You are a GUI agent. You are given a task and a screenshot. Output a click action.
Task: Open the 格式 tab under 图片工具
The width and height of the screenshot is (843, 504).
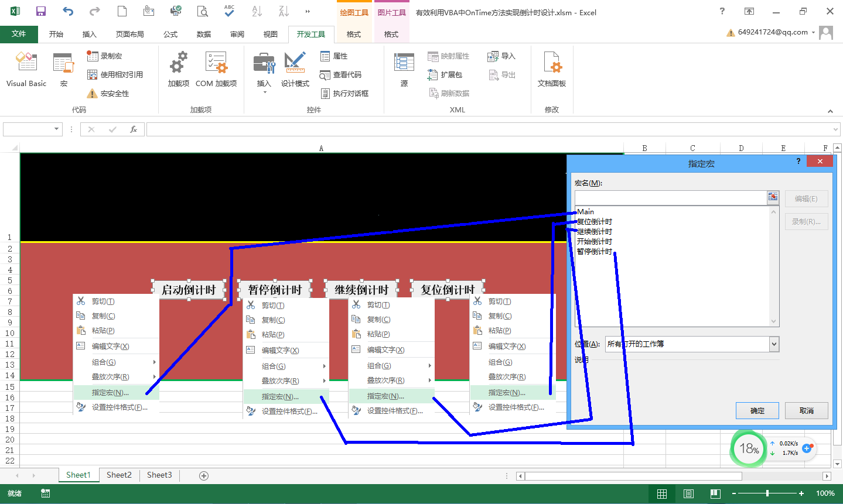click(391, 35)
